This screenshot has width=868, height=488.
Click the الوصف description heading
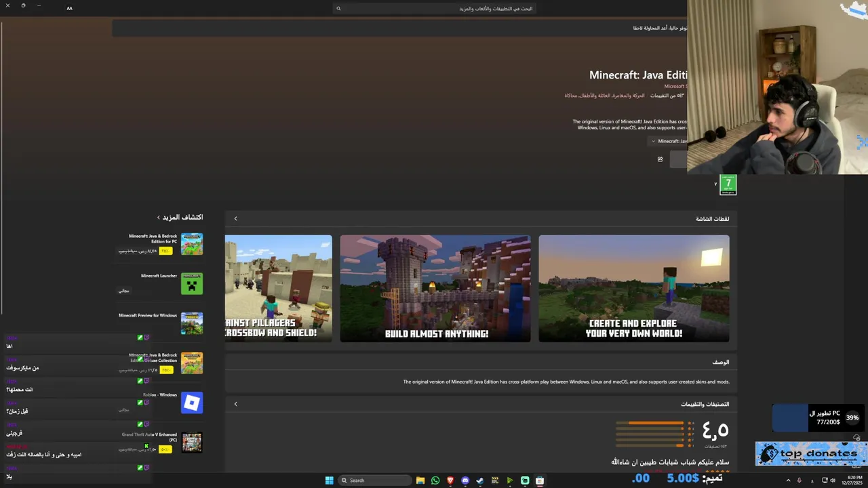pos(721,362)
